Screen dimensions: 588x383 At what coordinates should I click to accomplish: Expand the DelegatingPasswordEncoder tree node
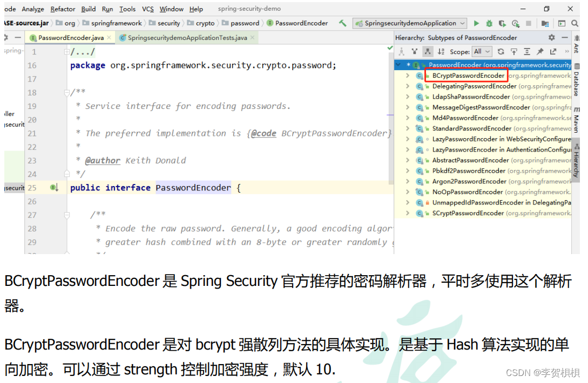(x=408, y=86)
